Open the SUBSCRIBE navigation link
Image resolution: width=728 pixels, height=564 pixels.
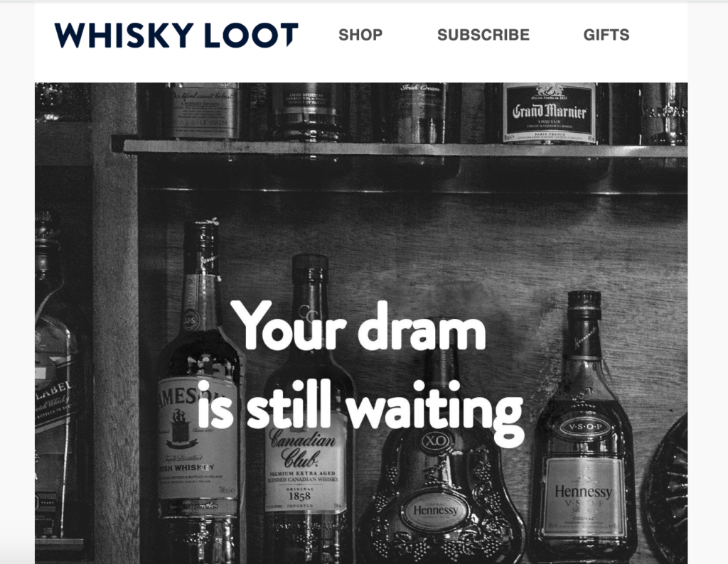(483, 35)
